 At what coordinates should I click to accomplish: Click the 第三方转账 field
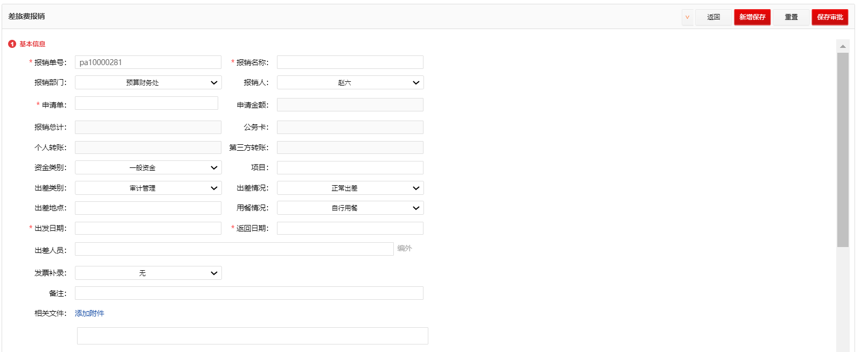click(350, 147)
